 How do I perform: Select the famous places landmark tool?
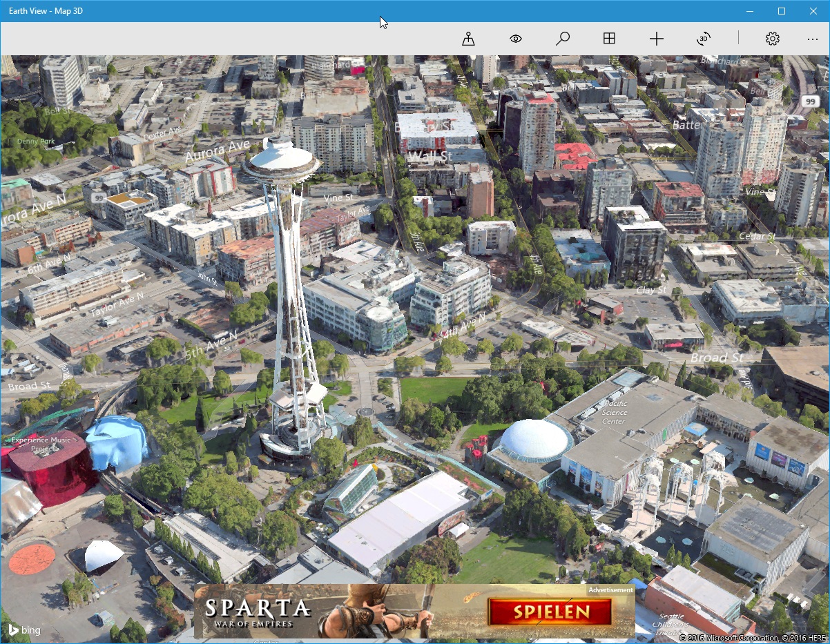[x=468, y=39]
